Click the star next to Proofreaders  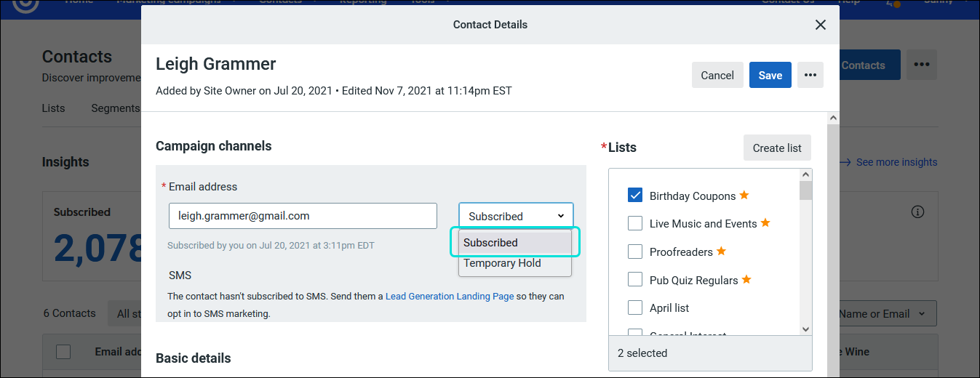click(721, 251)
